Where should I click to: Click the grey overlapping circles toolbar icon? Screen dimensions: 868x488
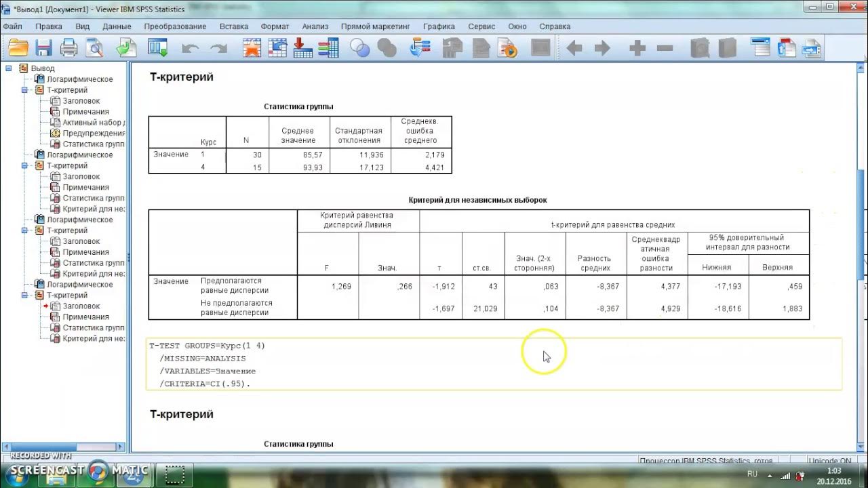387,48
